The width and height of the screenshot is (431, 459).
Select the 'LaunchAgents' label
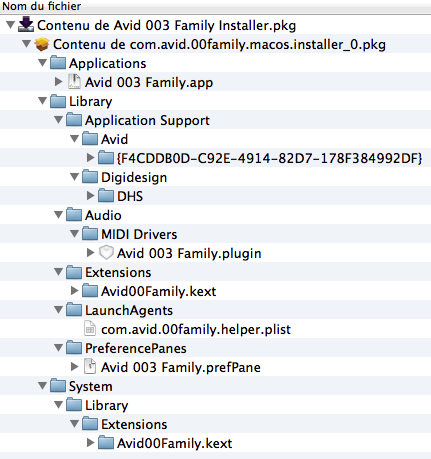129,310
